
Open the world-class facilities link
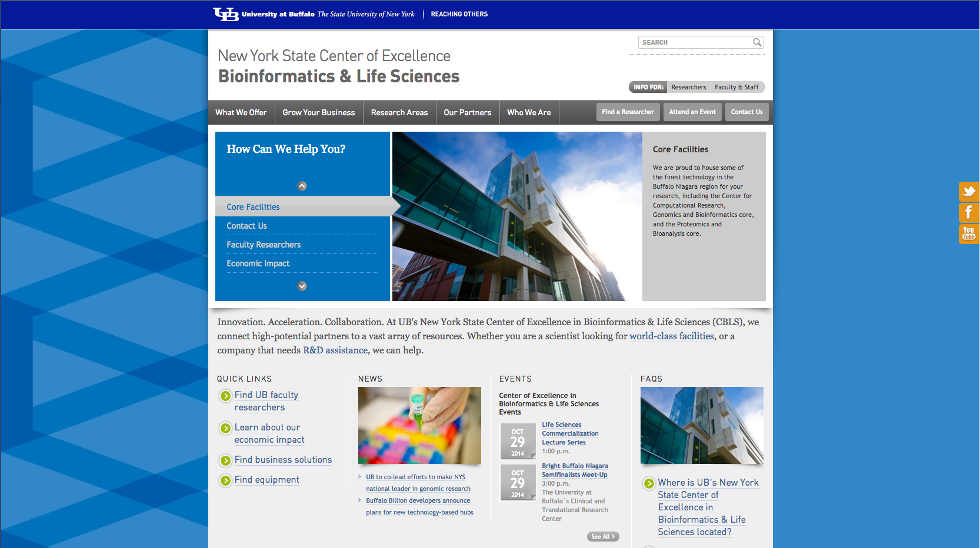pyautogui.click(x=672, y=336)
